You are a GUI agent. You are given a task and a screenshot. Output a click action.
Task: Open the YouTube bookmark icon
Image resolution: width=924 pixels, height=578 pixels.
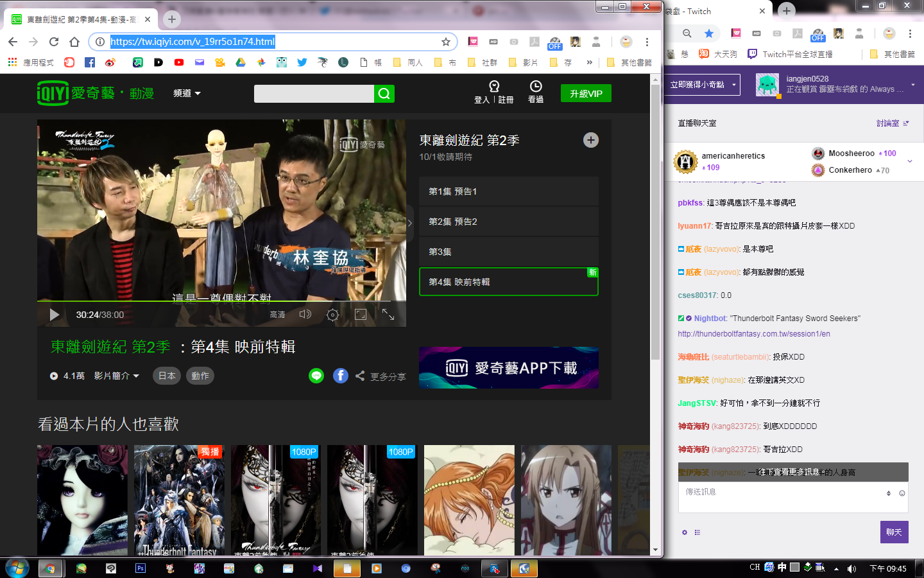click(179, 62)
